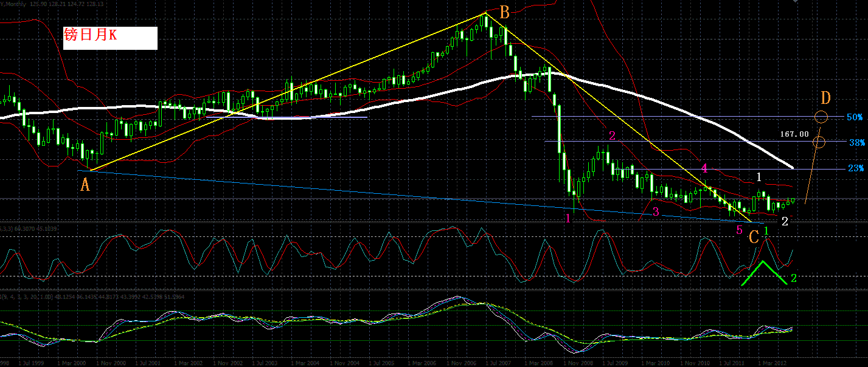
Task: Click the pink wave number 2
Action: point(612,135)
